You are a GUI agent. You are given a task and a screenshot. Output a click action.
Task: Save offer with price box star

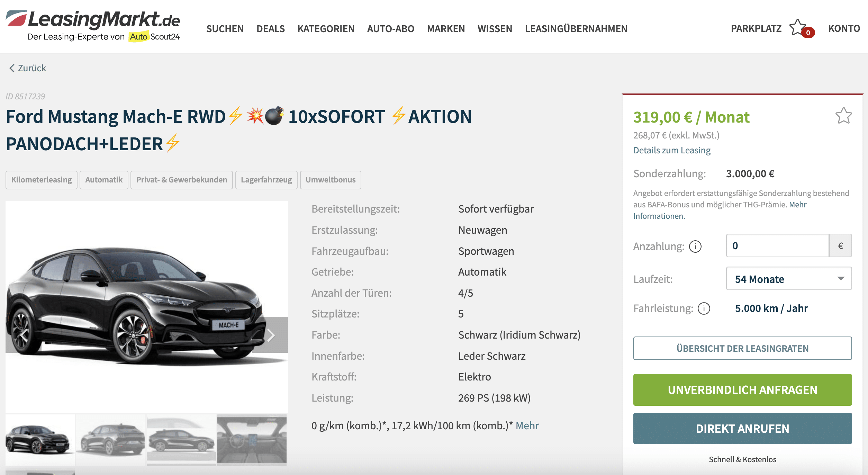tap(843, 116)
